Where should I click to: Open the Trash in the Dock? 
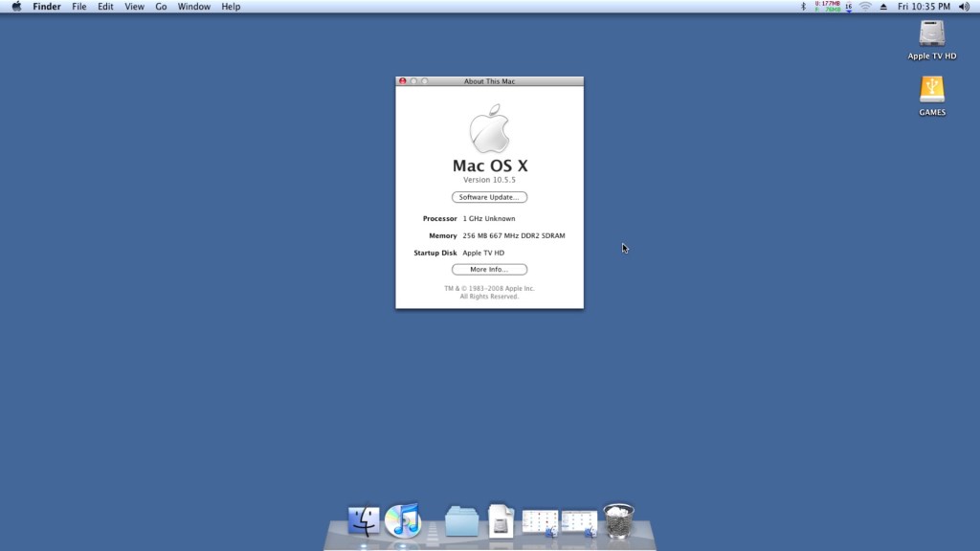(617, 518)
